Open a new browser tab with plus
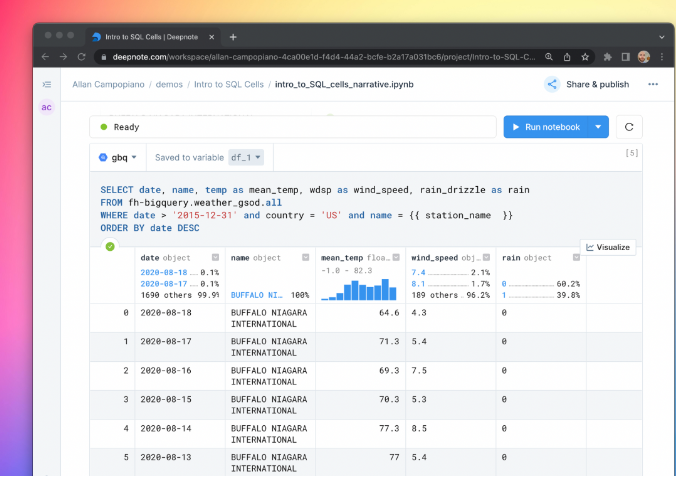 233,37
